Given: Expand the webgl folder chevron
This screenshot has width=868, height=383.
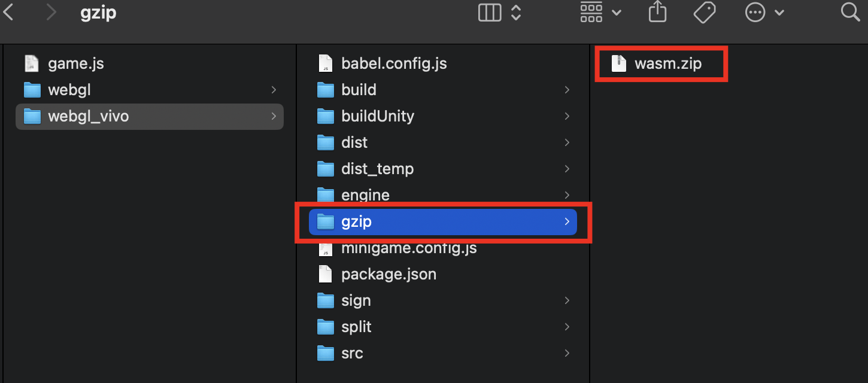Looking at the screenshot, I should (x=274, y=90).
